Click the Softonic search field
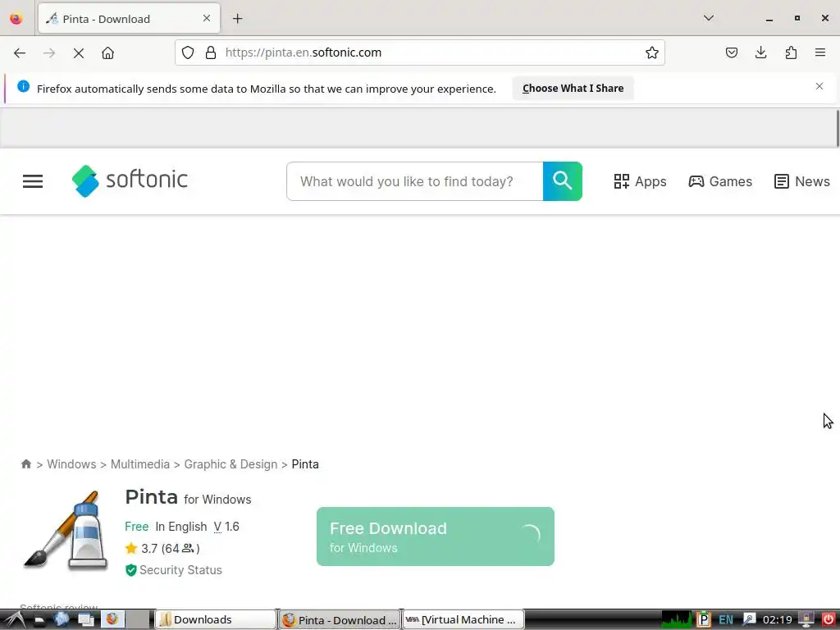The width and height of the screenshot is (840, 630). (x=414, y=181)
